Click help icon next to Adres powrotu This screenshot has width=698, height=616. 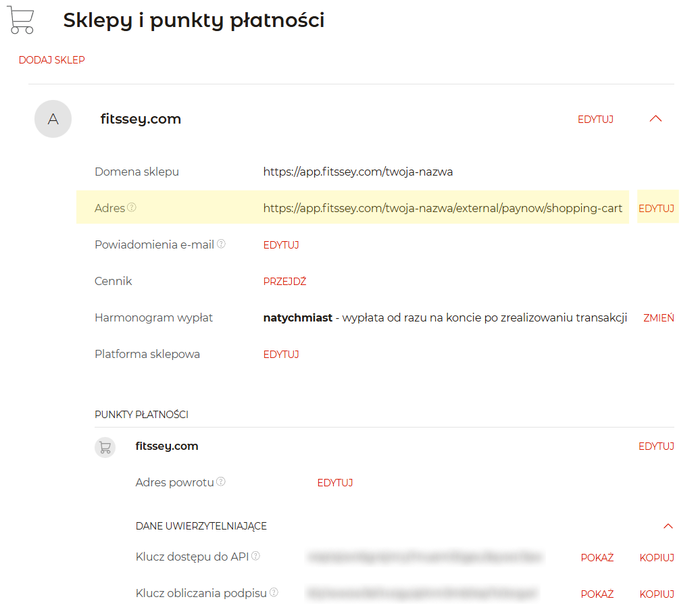221,482
